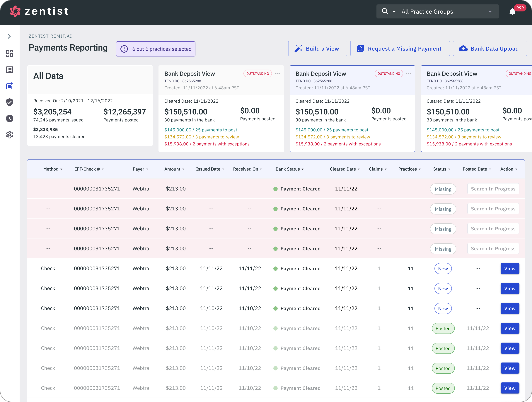Open three-dot menu on first Bank Deposit card

click(x=277, y=73)
